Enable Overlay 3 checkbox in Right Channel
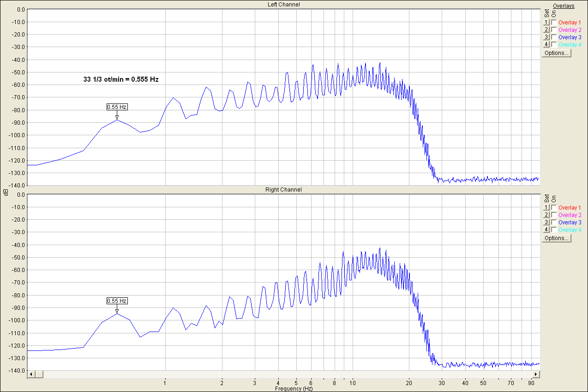The width and height of the screenshot is (588, 392). [x=554, y=222]
